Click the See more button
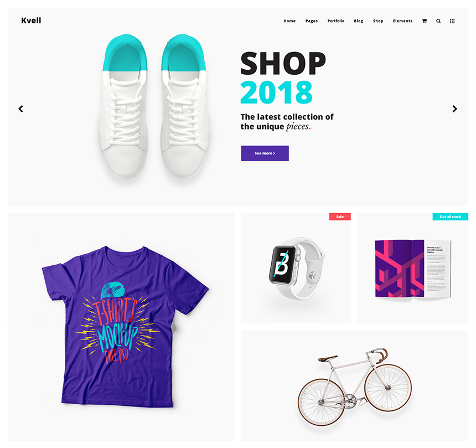 pos(265,153)
